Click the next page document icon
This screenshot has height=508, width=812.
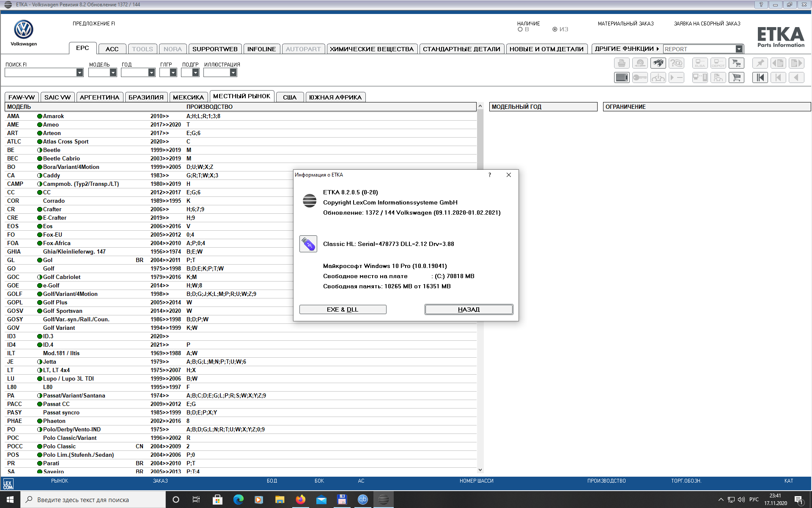796,63
